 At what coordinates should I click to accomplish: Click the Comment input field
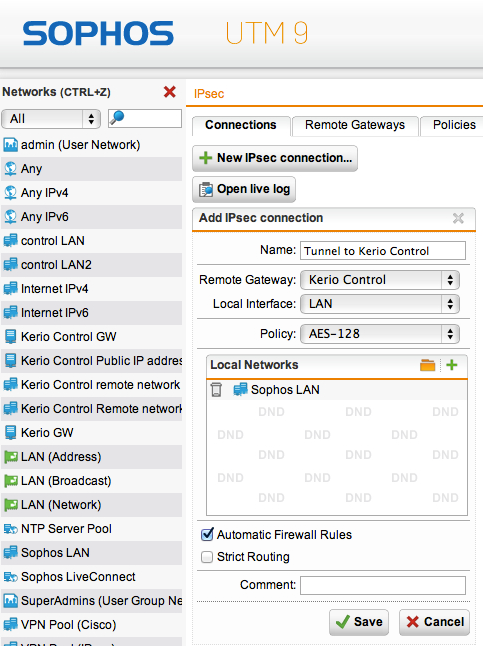tap(383, 585)
